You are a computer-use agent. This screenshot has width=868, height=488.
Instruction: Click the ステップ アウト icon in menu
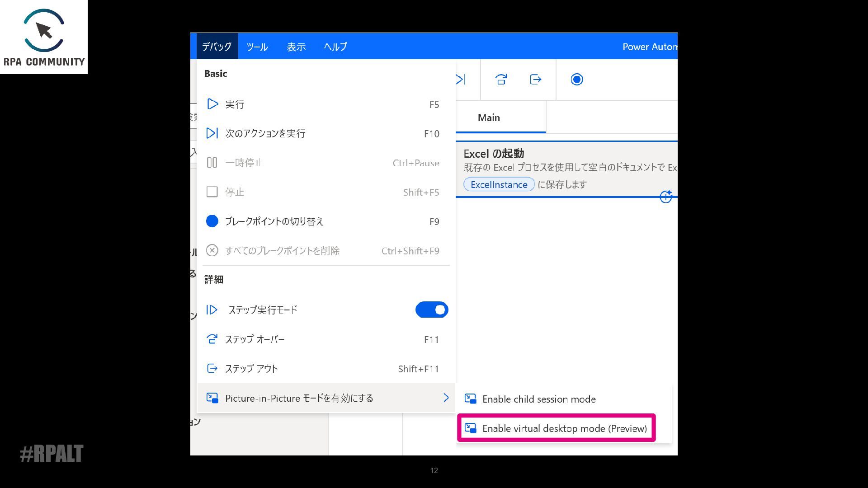(212, 369)
